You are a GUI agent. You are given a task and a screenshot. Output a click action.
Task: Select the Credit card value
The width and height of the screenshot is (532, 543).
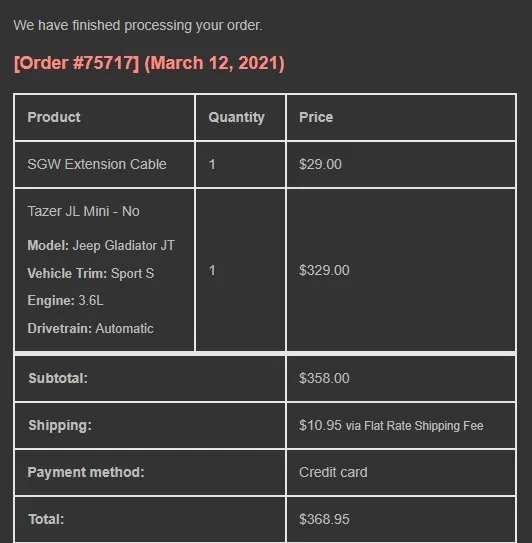[x=333, y=472]
